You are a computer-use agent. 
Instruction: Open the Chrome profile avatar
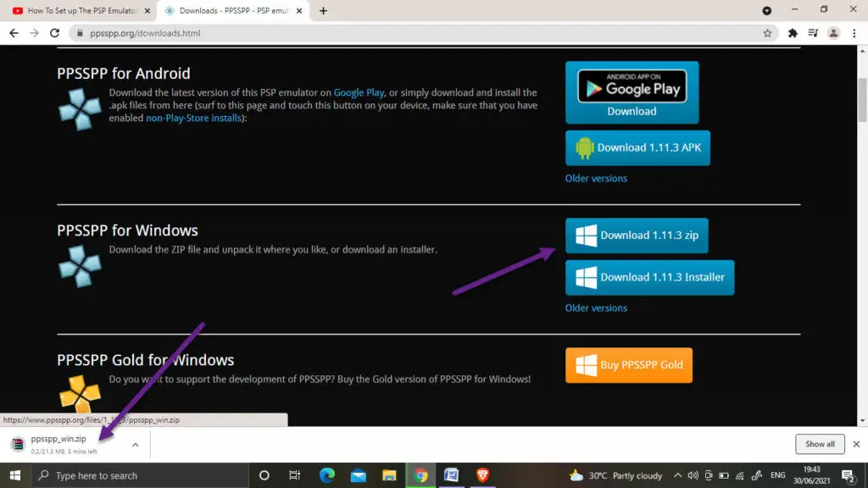pos(833,33)
